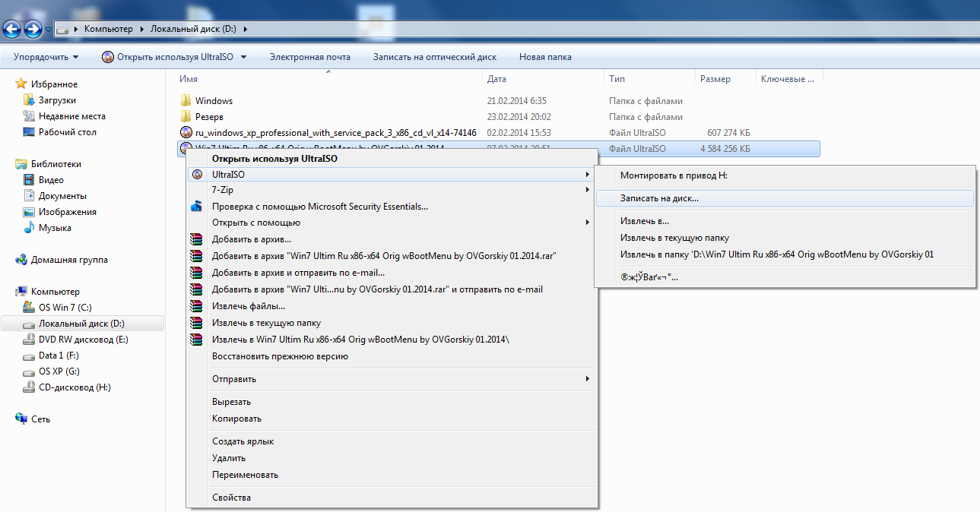
Task: Click the Библиотеки icon
Action: coord(21,164)
